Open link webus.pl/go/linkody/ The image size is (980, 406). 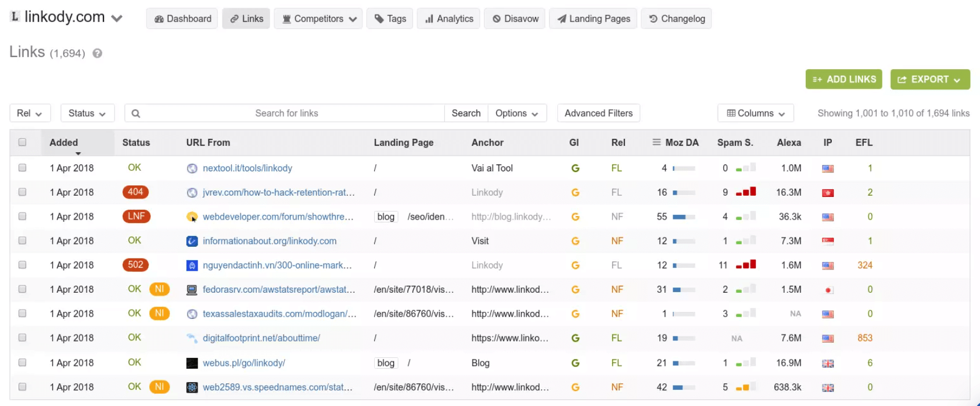pos(244,363)
